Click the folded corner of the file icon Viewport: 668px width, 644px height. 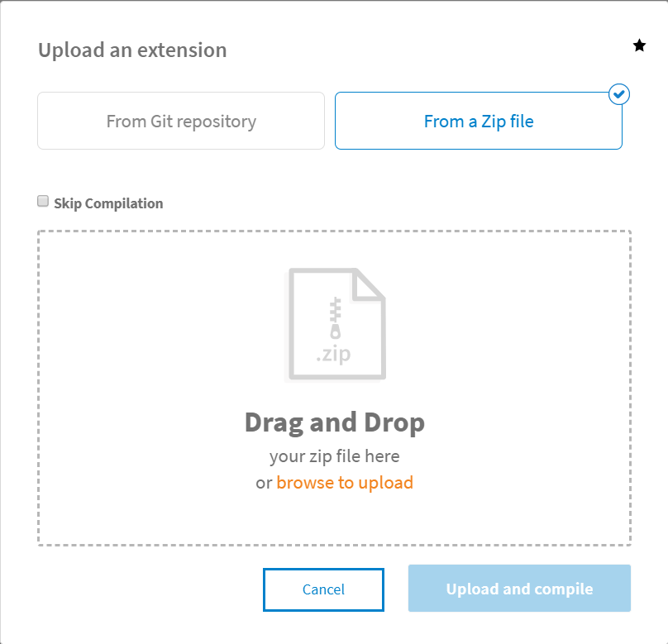pyautogui.click(x=369, y=284)
